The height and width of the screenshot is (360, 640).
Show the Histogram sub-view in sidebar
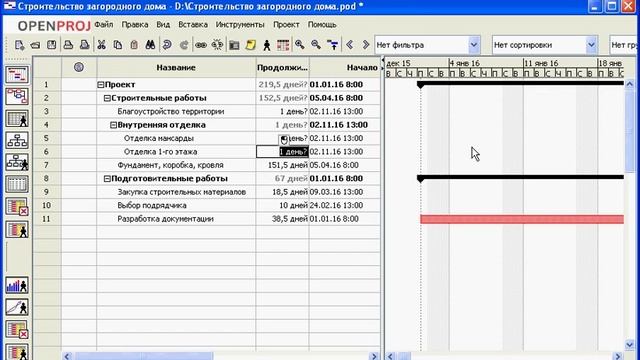(17, 285)
